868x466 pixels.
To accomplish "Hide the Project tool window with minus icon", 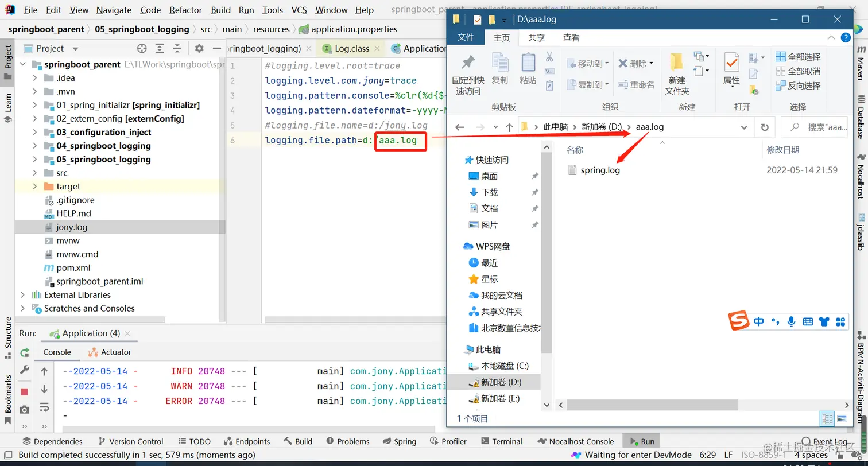I will click(x=216, y=49).
